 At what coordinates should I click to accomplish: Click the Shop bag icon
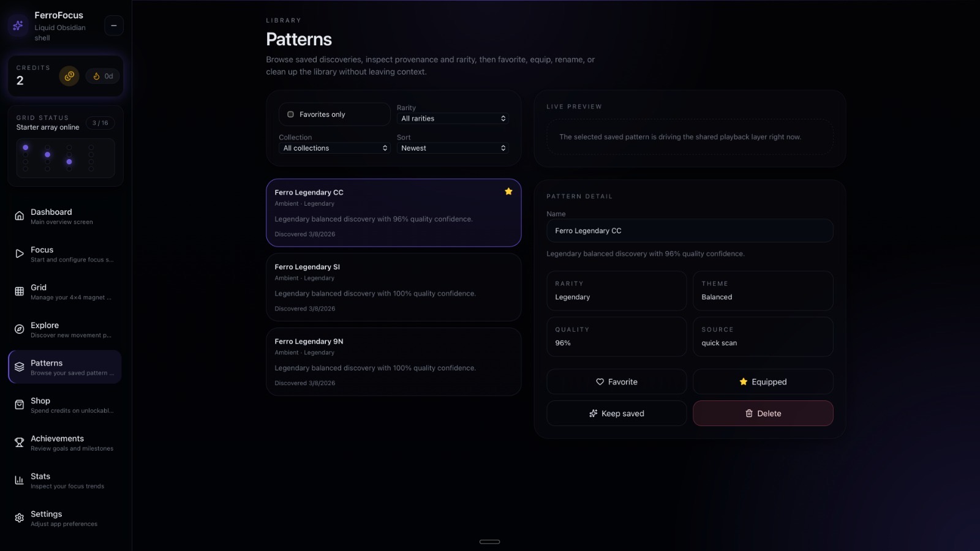click(20, 405)
